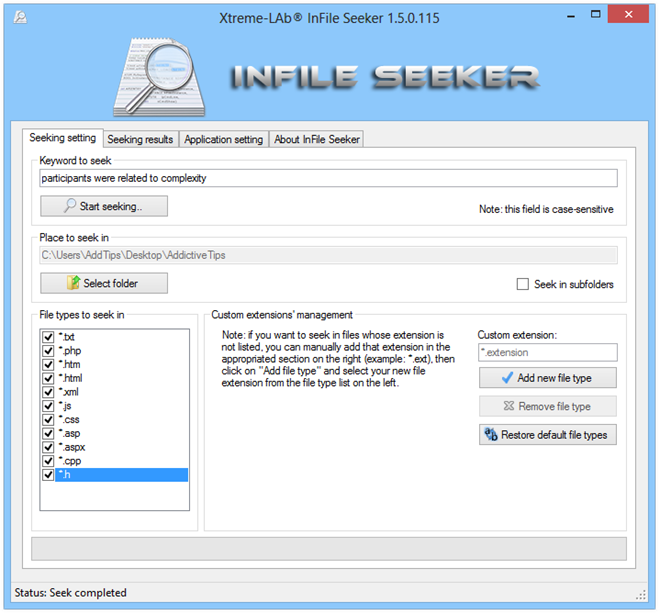The image size is (660, 613).
Task: Click the Custom extension input field
Action: coord(548,352)
